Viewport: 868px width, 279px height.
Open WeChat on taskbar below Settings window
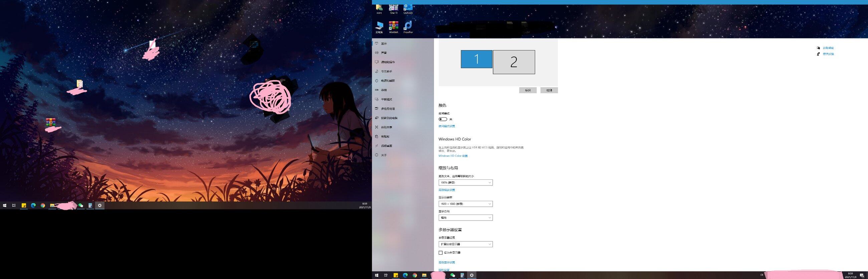click(x=453, y=275)
